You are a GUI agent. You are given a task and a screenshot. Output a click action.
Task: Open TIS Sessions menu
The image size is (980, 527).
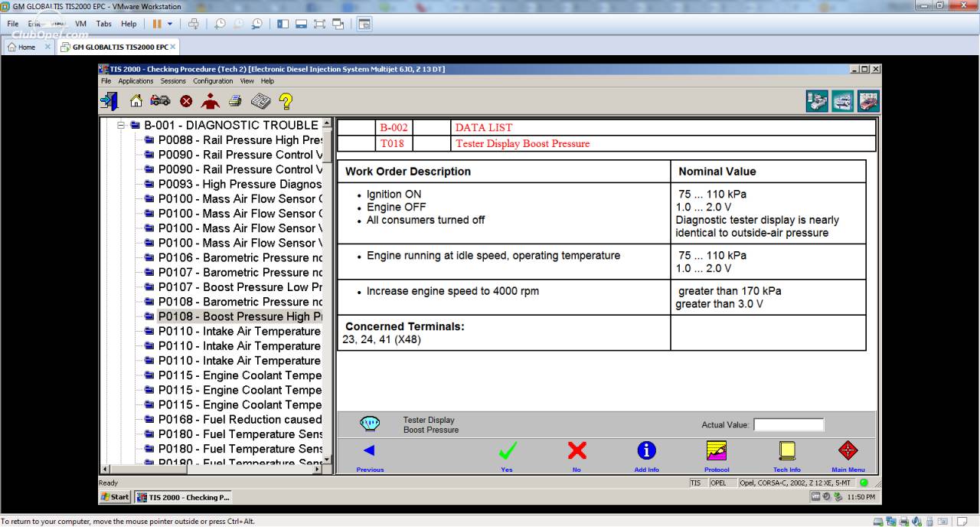click(173, 81)
